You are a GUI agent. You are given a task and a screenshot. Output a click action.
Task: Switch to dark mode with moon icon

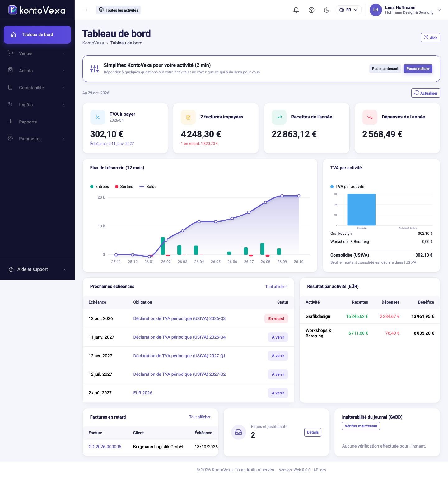pyautogui.click(x=327, y=10)
